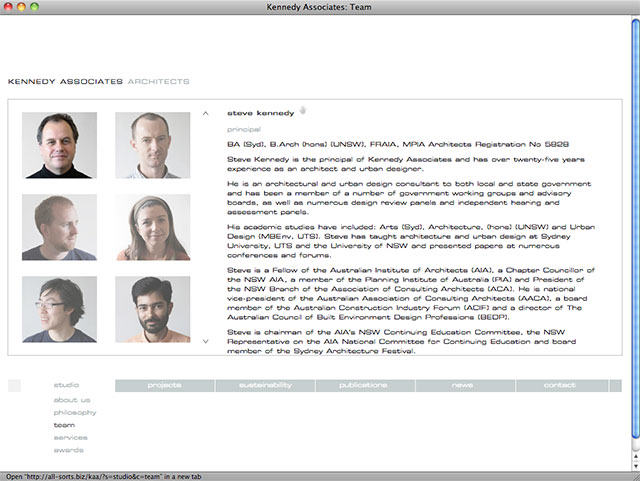Click the scroll-up arrow above the bio
Image resolution: width=640 pixels, height=481 pixels.
tap(206, 114)
